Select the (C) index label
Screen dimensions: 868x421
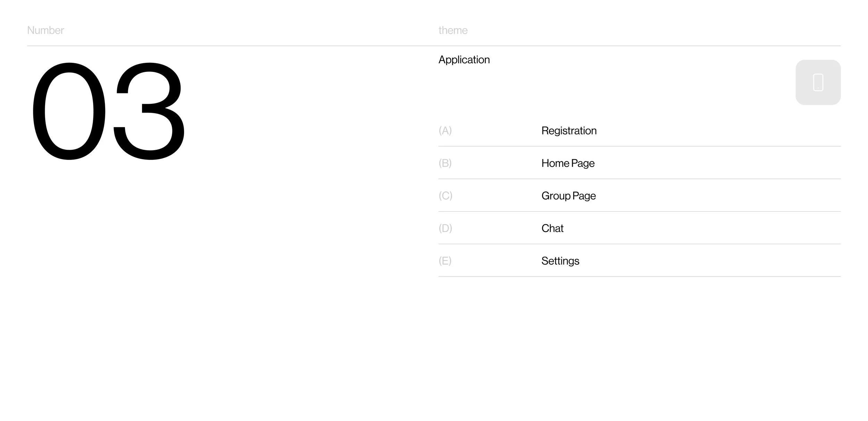(445, 196)
